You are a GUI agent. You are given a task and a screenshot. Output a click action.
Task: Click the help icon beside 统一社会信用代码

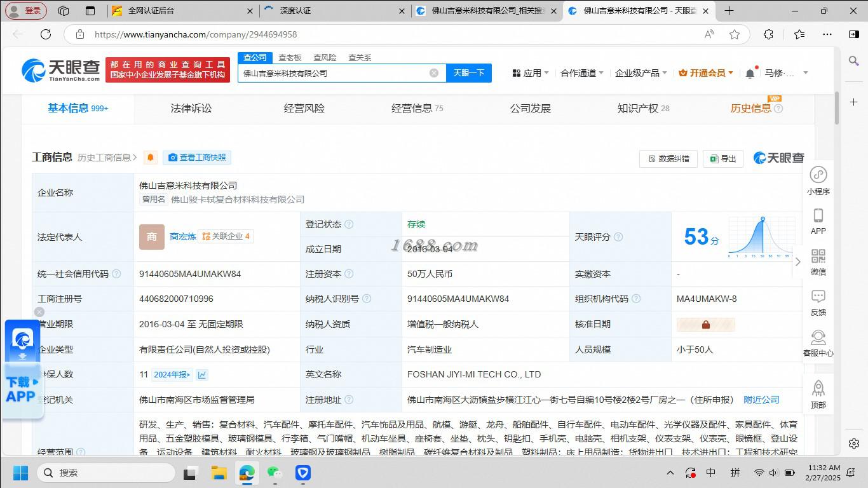(116, 274)
